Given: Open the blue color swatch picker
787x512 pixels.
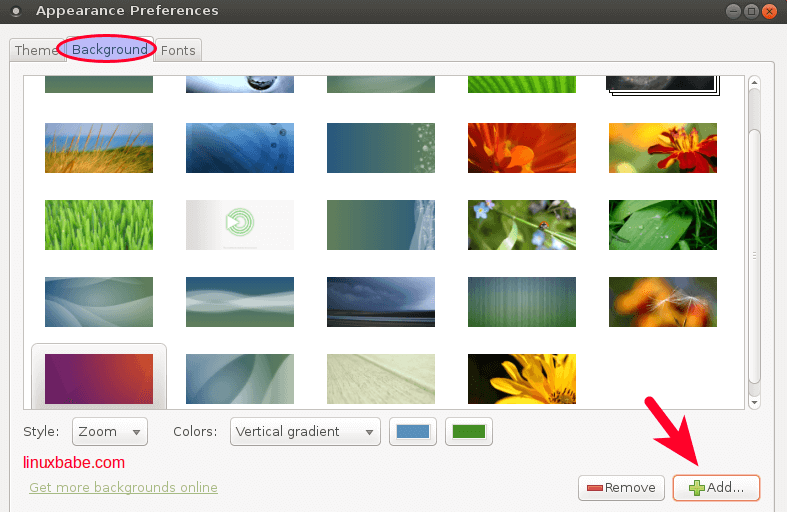Looking at the screenshot, I should 413,432.
